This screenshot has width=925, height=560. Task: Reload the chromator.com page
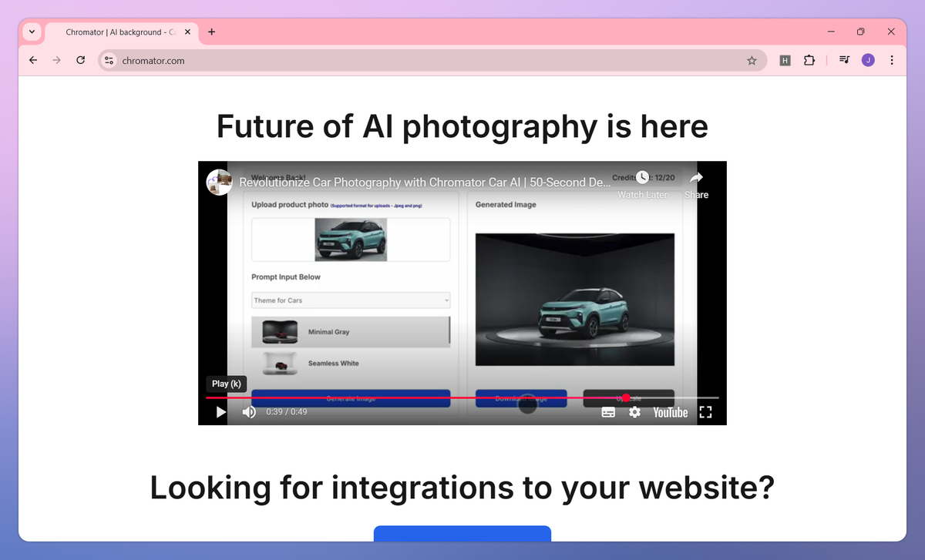(80, 60)
